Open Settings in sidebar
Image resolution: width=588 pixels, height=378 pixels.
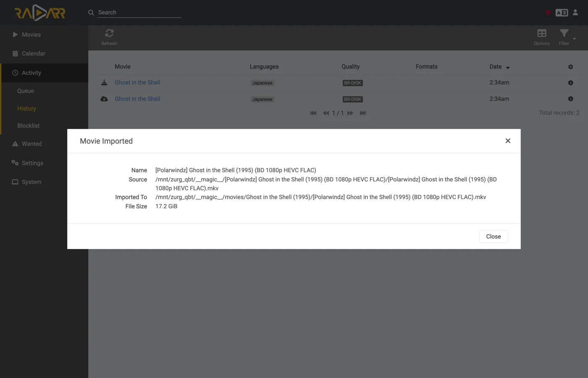pyautogui.click(x=44, y=163)
